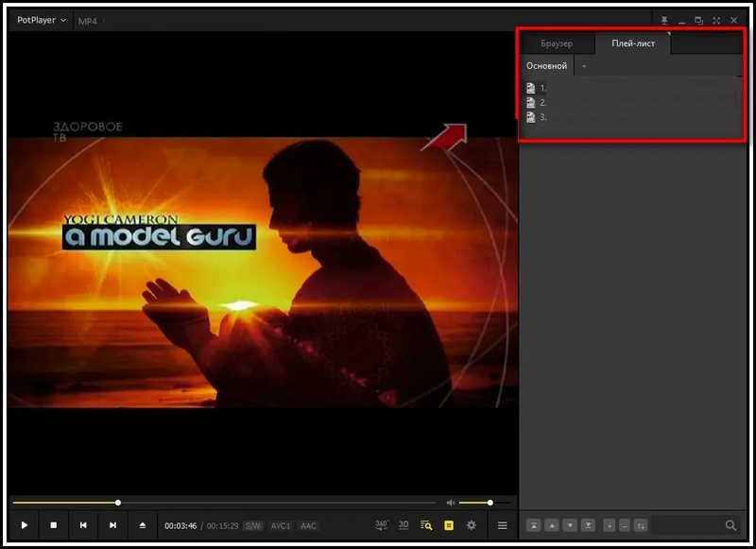Restore the PotPlayer window size
This screenshot has width=756, height=549.
tap(698, 20)
